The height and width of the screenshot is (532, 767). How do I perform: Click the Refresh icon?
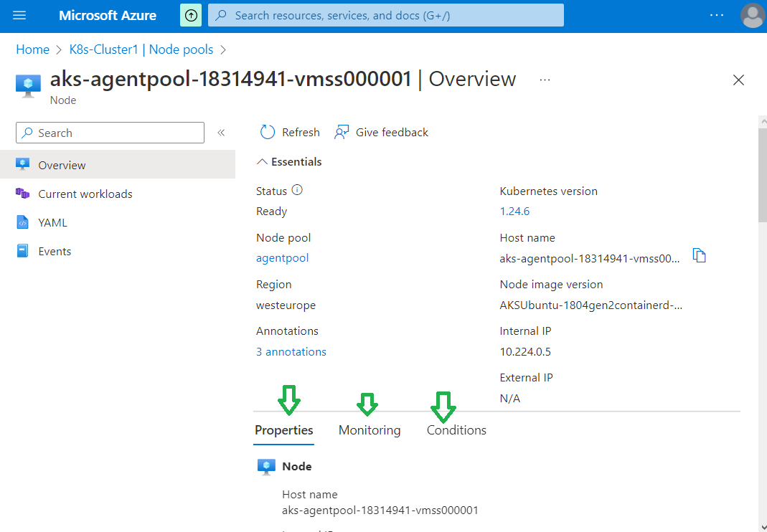tap(267, 132)
